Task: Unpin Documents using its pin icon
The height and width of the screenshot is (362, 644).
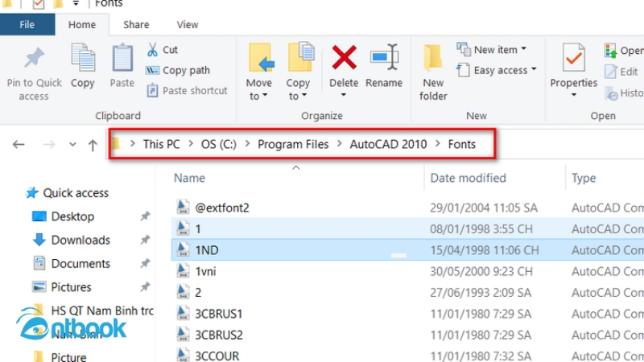Action: (145, 264)
